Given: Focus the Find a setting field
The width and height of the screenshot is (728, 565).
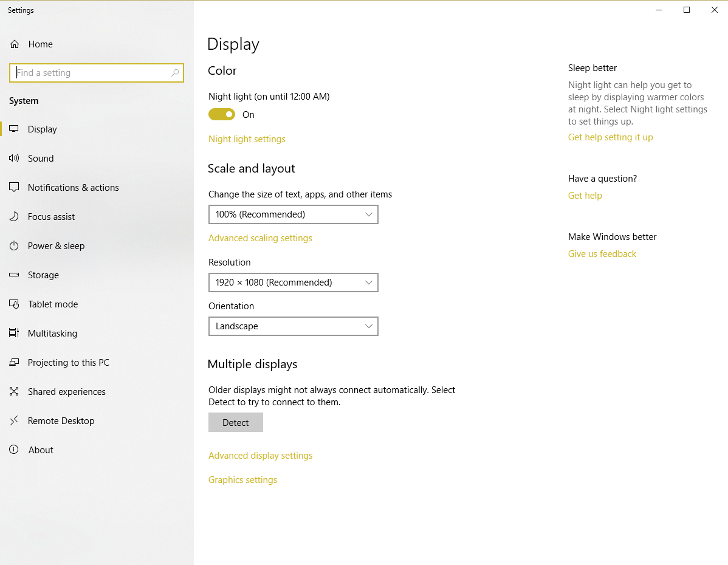Looking at the screenshot, I should pyautogui.click(x=97, y=73).
